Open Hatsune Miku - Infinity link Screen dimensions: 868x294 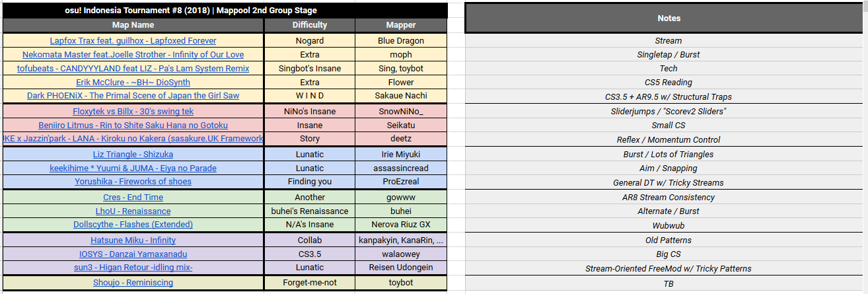click(133, 240)
